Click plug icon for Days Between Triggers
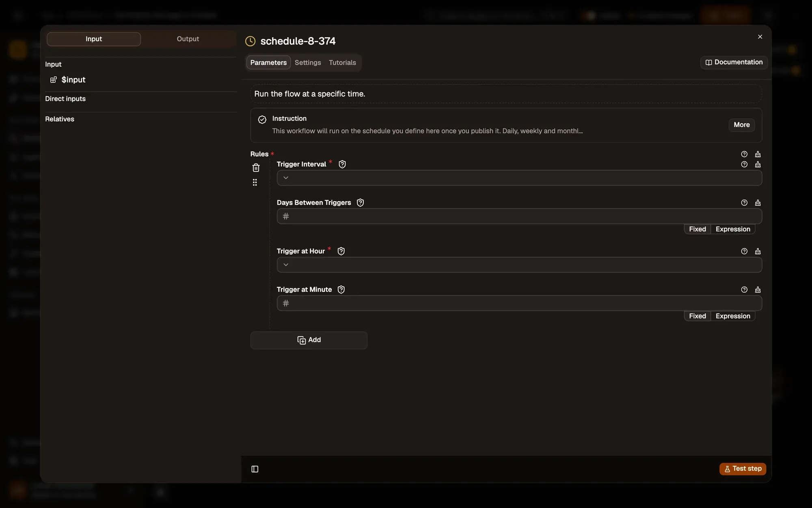The image size is (812, 508). tap(758, 203)
